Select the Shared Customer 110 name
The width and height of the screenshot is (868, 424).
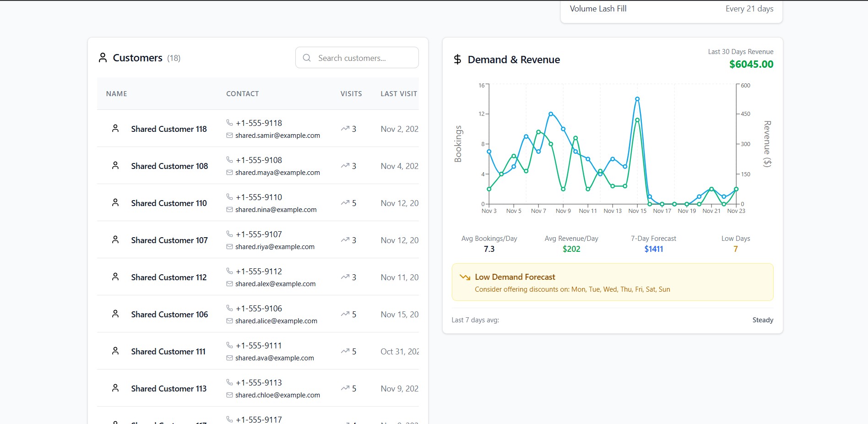[169, 203]
